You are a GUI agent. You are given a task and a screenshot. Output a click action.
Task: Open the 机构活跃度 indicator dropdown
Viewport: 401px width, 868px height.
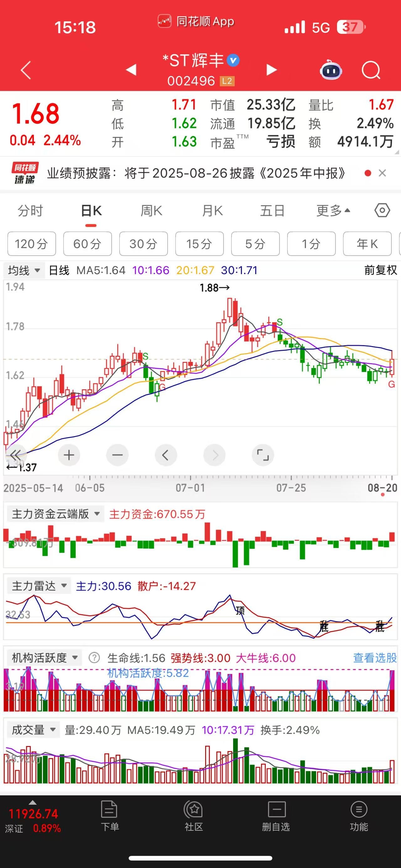[44, 658]
